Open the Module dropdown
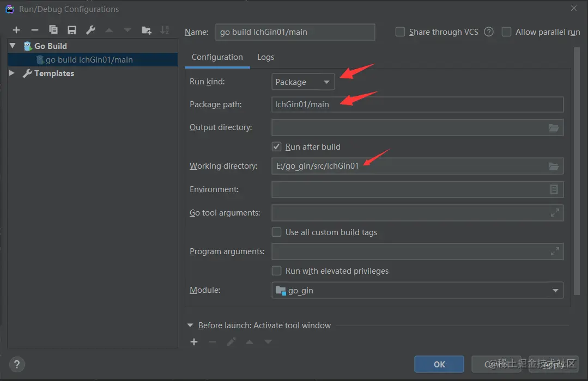588x381 pixels. [x=417, y=291]
